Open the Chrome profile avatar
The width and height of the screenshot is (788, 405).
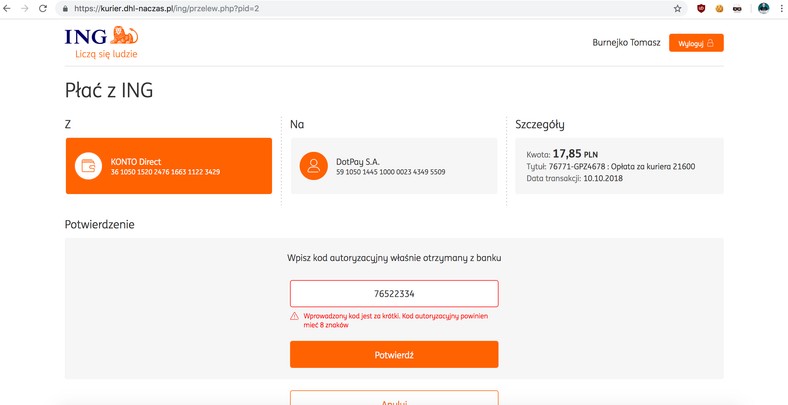(x=763, y=8)
